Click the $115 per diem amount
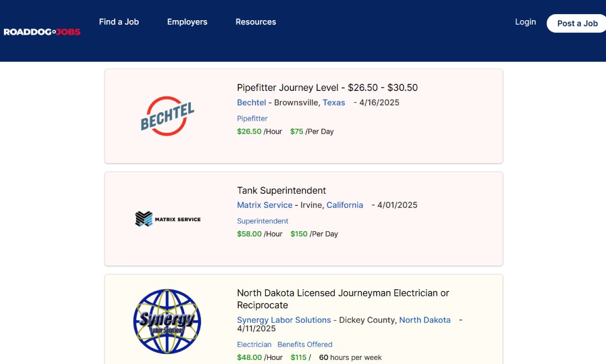 [298, 357]
